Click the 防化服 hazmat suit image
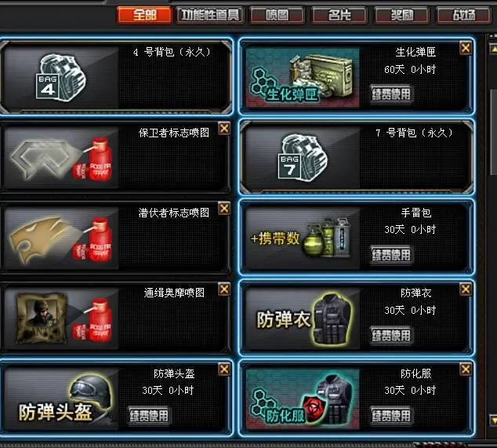This screenshot has height=448, width=497. 303,399
